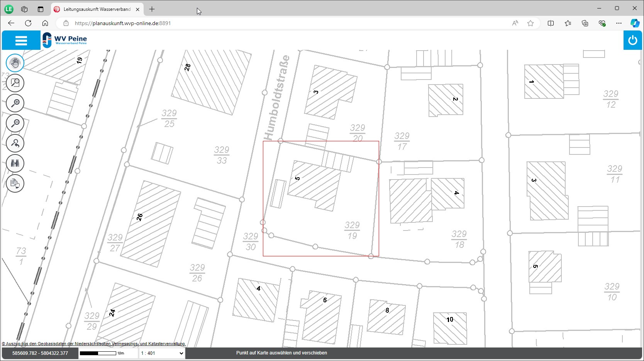The width and height of the screenshot is (644, 361).
Task: Add page to favorites with star
Action: pyautogui.click(x=530, y=23)
